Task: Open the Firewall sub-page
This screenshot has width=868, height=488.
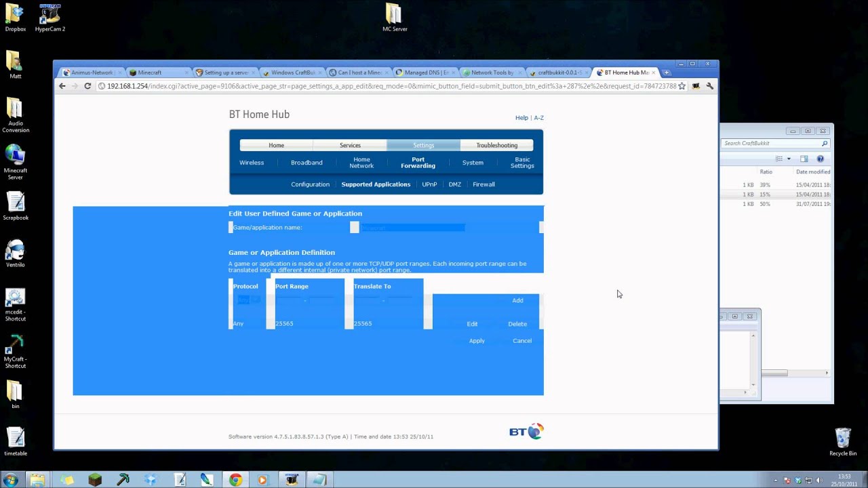Action: click(484, 184)
